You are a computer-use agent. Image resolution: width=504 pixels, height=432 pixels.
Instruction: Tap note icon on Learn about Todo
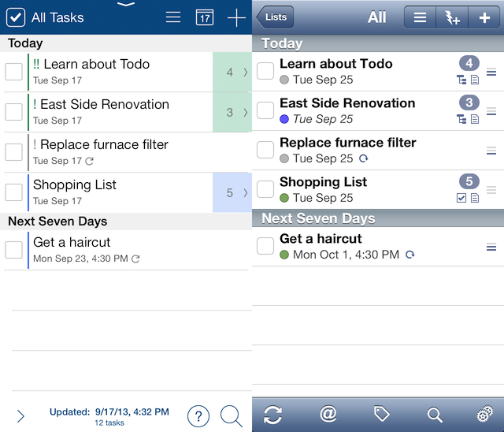click(475, 80)
